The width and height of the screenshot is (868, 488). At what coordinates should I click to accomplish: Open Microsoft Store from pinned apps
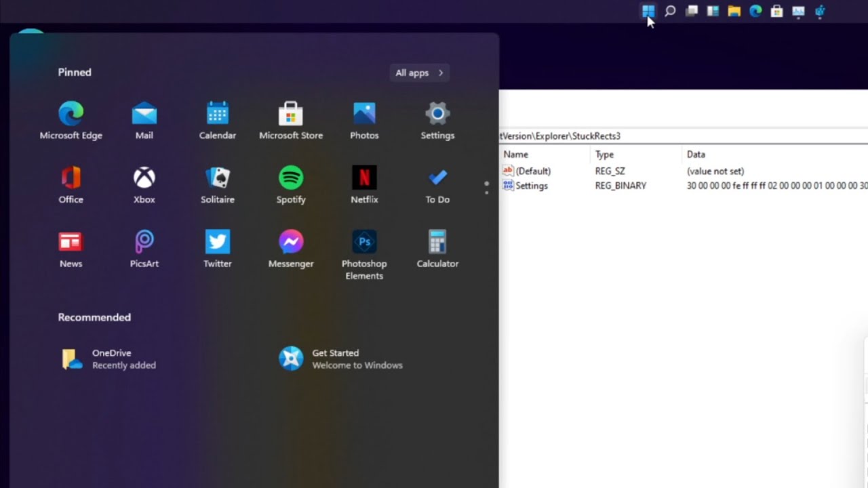point(291,121)
